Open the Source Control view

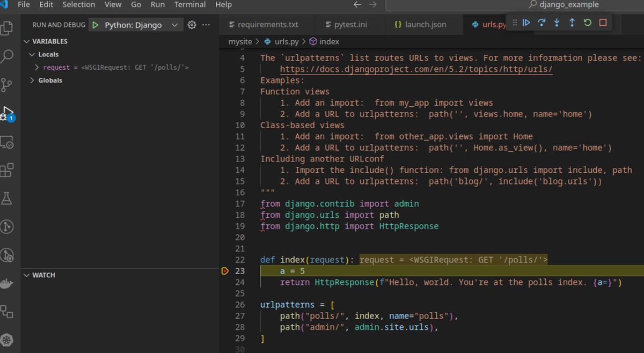coord(8,85)
